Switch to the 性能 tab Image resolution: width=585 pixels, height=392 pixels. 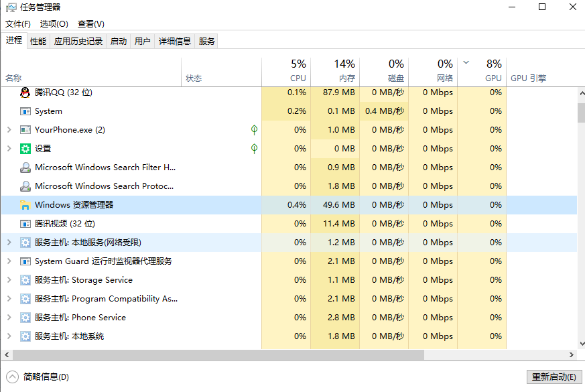(x=38, y=42)
